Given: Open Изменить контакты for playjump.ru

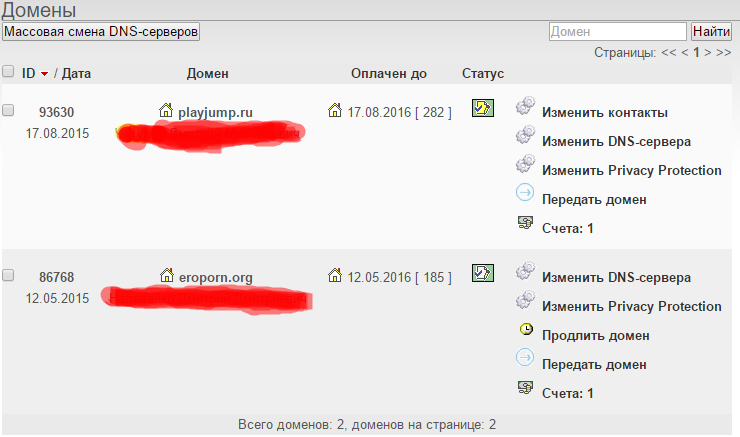Looking at the screenshot, I should click(x=605, y=112).
